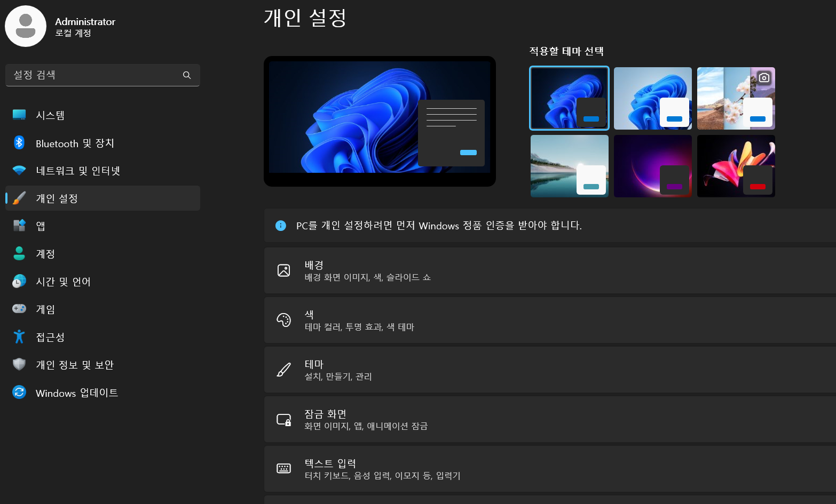Click the 색 palette icon

point(283,320)
